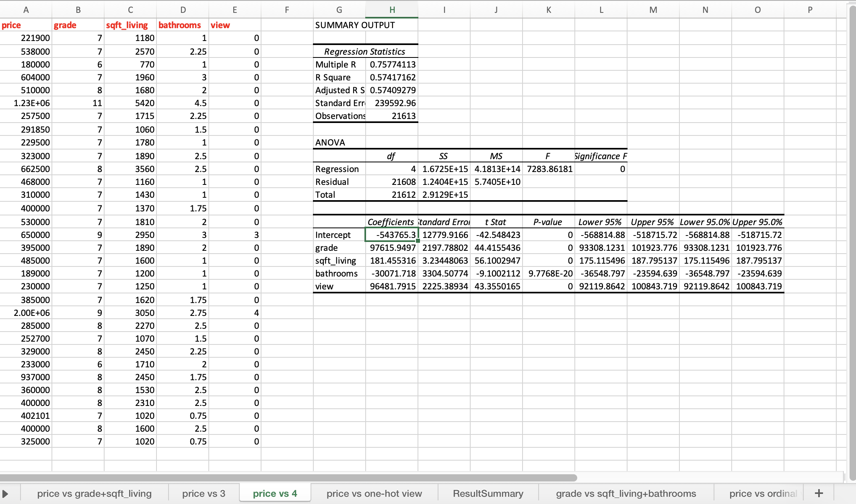Screen dimensions: 856x504
Task: Switch to the ResultSummary sheet tab
Action: [x=488, y=494]
